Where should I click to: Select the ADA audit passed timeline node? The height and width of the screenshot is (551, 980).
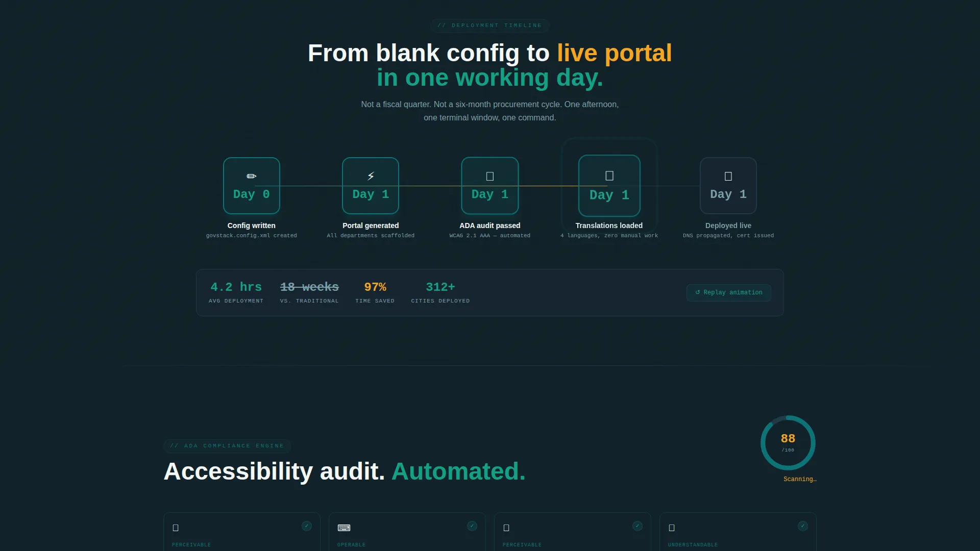coord(490,186)
